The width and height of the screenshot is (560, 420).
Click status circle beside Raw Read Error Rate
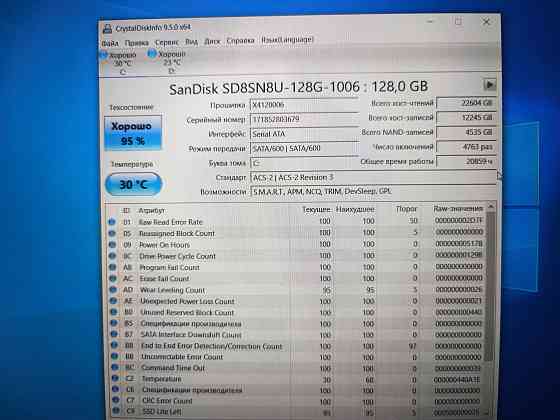(x=111, y=222)
